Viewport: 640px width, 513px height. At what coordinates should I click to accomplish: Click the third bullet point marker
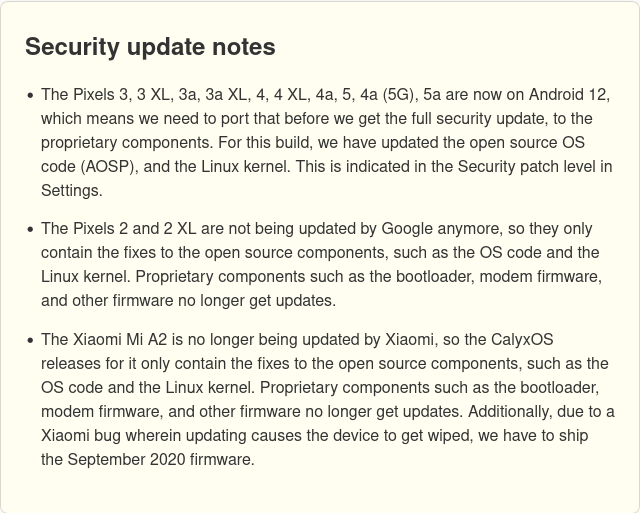30,341
